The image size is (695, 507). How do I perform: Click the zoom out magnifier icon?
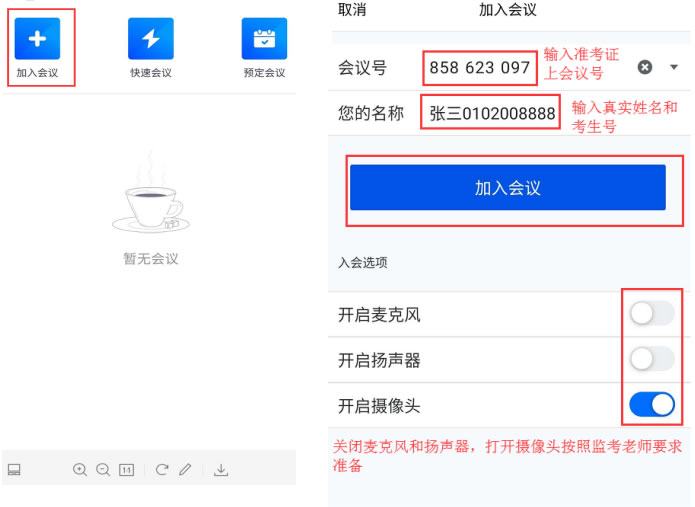[x=103, y=470]
